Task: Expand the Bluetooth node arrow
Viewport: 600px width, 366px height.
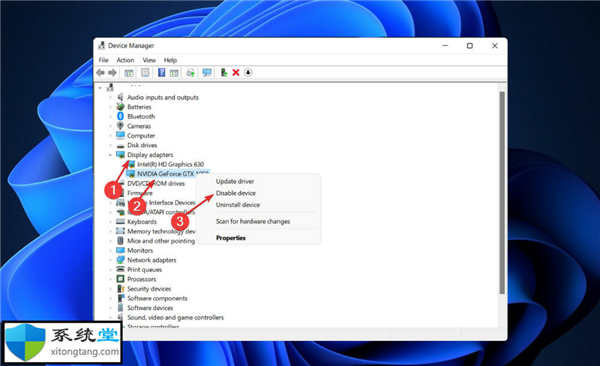Action: pyautogui.click(x=110, y=116)
